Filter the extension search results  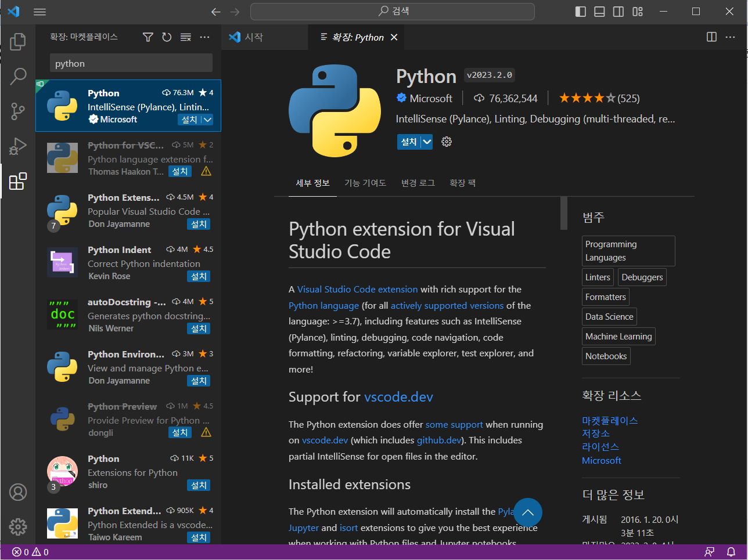[148, 37]
